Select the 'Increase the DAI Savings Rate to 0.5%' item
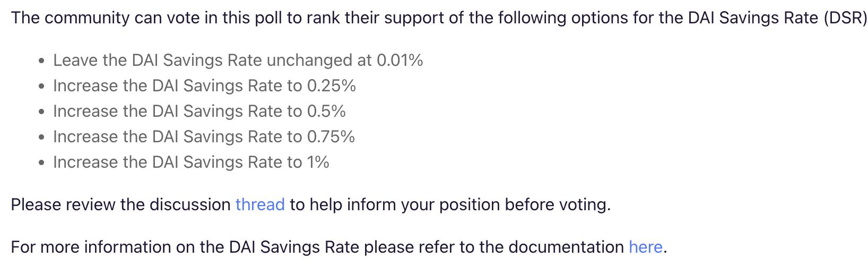This screenshot has width=868, height=275. coord(199,111)
